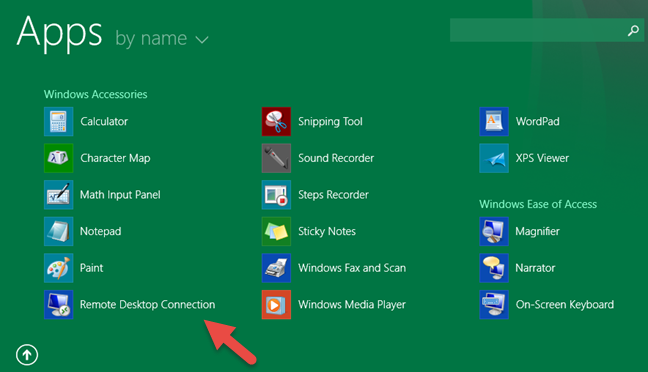Viewport: 648px width, 372px height.
Task: Select the 'Magnifier' label
Action: click(x=537, y=231)
